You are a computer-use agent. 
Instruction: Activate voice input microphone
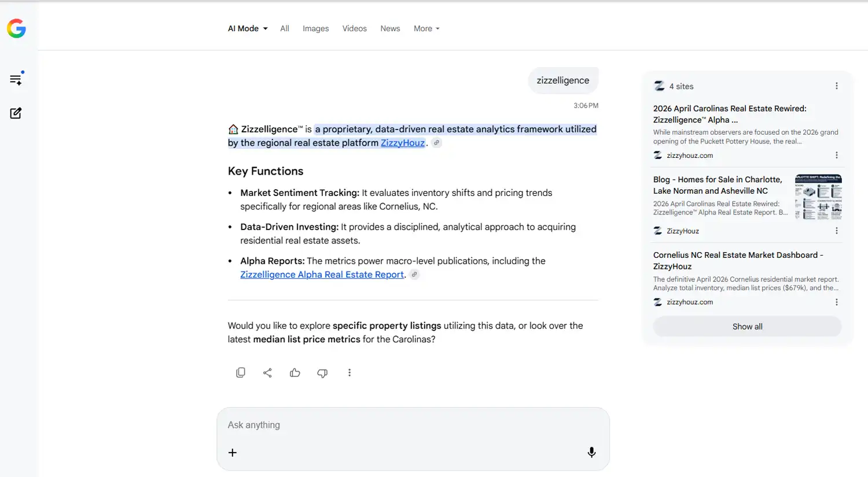pos(591,453)
